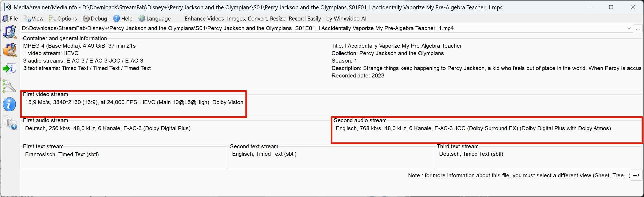Click the "-->" more information button
This screenshot has height=197, width=644.
pos(636,175)
